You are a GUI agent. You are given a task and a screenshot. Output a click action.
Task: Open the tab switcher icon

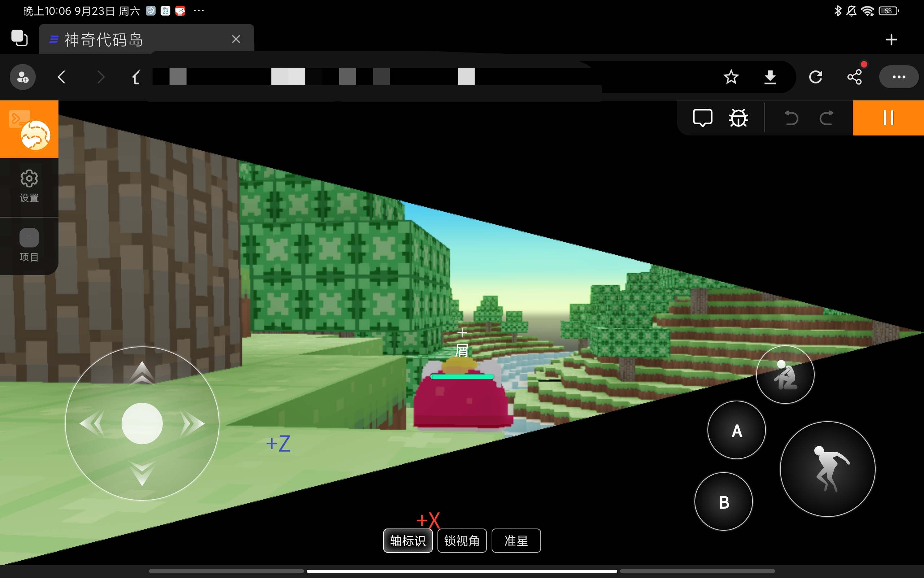point(19,38)
